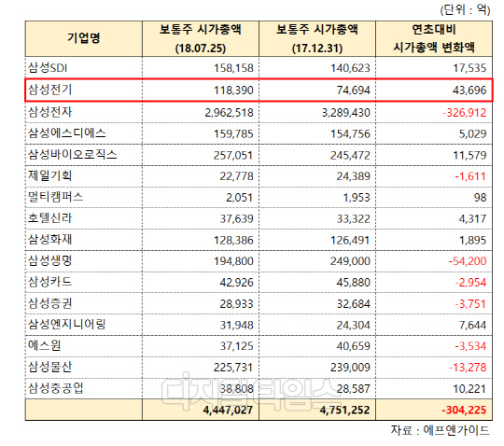Click the value 249,000
The width and height of the screenshot is (504, 446).
[350, 261]
